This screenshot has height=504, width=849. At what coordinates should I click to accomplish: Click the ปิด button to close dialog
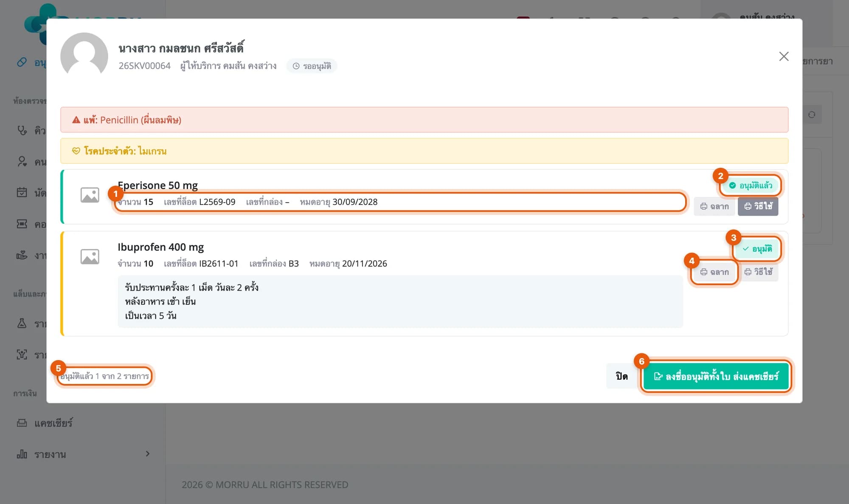[x=621, y=376]
